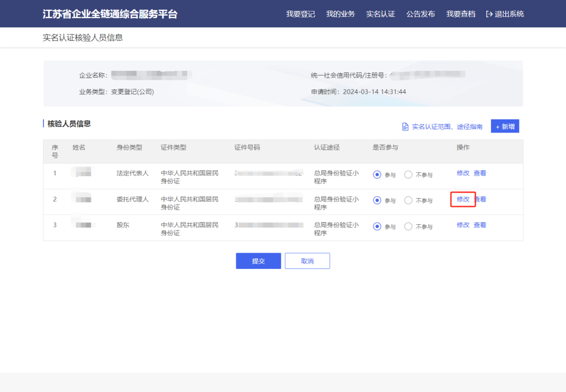Screen dimensions: 566x392
Task: Click the document icon before 实名认证范围、途径指南
Action: 405,126
